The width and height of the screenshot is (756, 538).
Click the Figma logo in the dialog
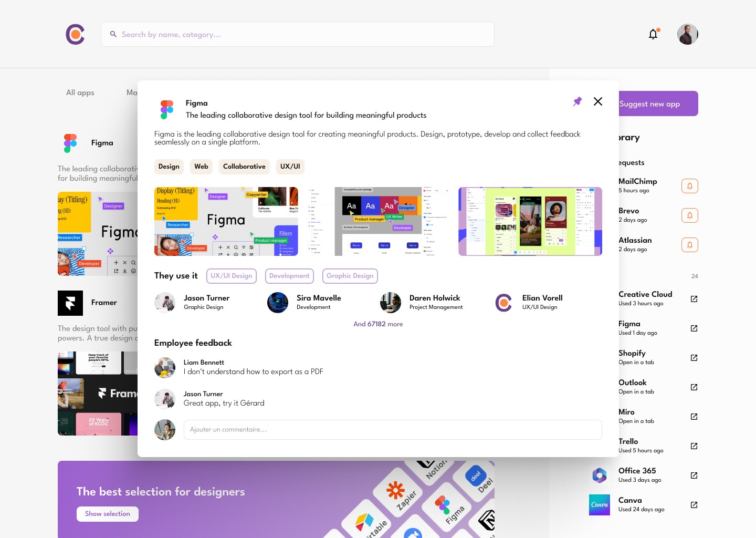coord(167,109)
